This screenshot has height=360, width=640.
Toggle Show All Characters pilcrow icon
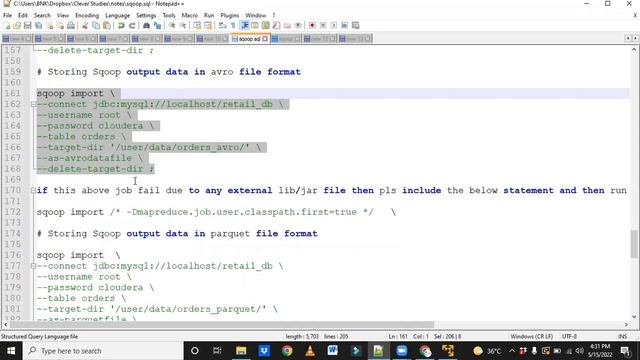[x=233, y=26]
